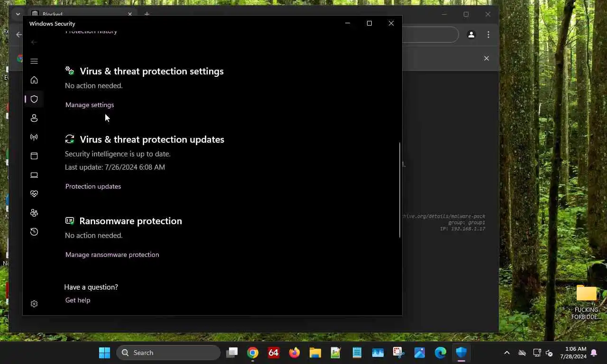Open Notepad++ from the taskbar
Viewport: 607px width, 364px height.
[x=336, y=353]
